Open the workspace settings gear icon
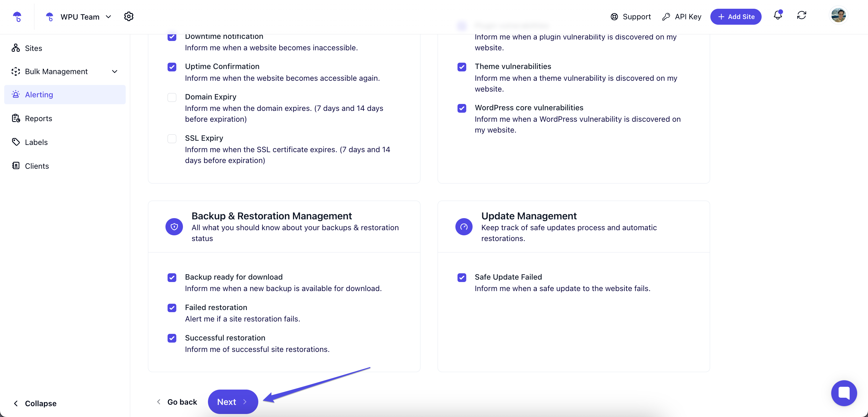 [x=129, y=17]
